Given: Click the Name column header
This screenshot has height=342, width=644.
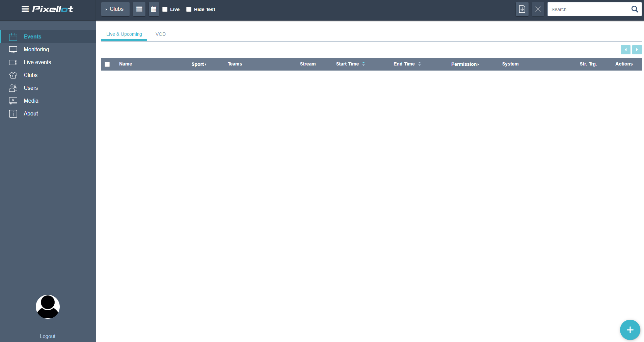Looking at the screenshot, I should (126, 64).
